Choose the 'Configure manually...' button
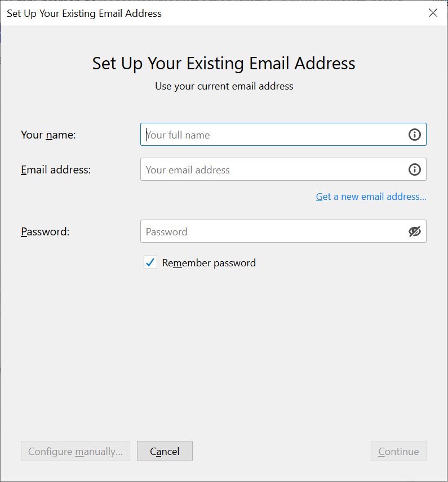This screenshot has height=482, width=448. [x=76, y=451]
